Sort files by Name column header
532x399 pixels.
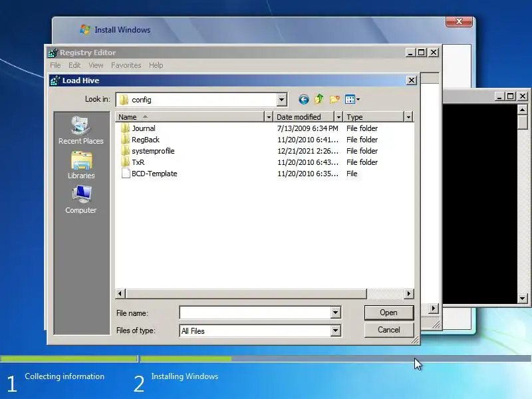(x=190, y=117)
